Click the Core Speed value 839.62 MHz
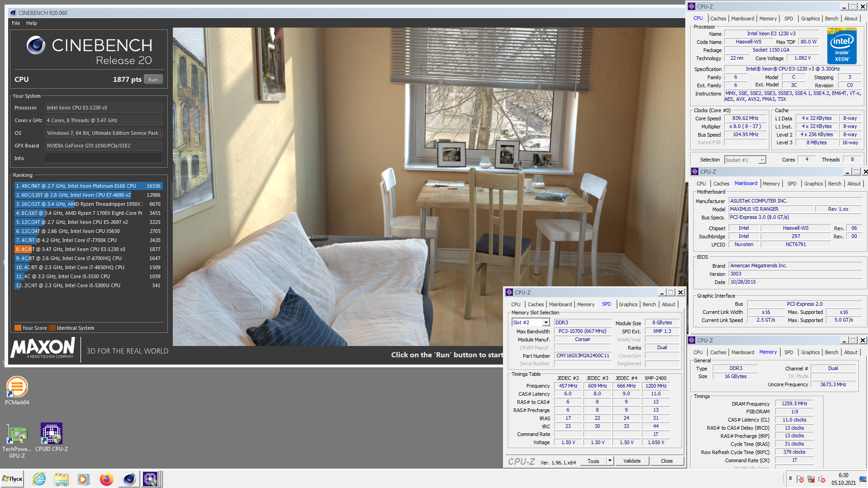868x488 pixels. click(x=745, y=118)
